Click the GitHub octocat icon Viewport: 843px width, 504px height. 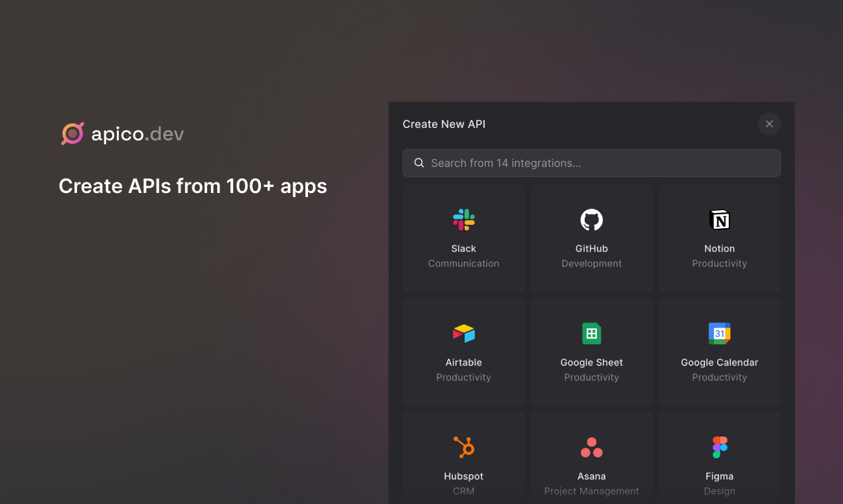click(x=591, y=220)
